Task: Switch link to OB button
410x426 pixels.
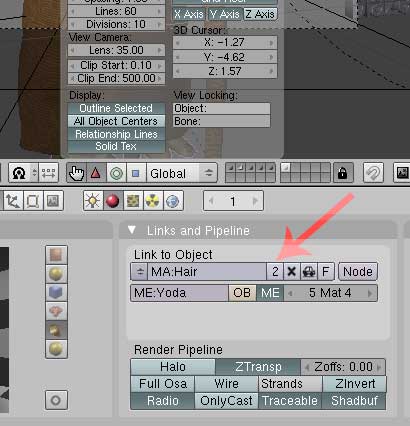Action: tap(242, 293)
